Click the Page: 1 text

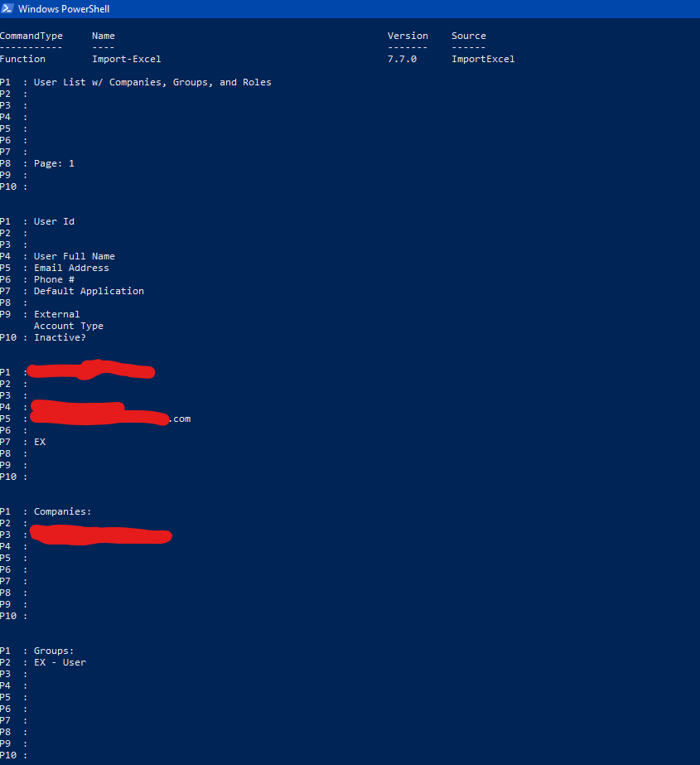55,163
